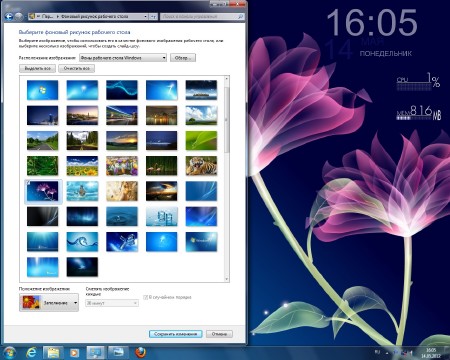Open the 'Расположение изображения' location dropdown
The height and width of the screenshot is (360, 450).
[x=123, y=58]
